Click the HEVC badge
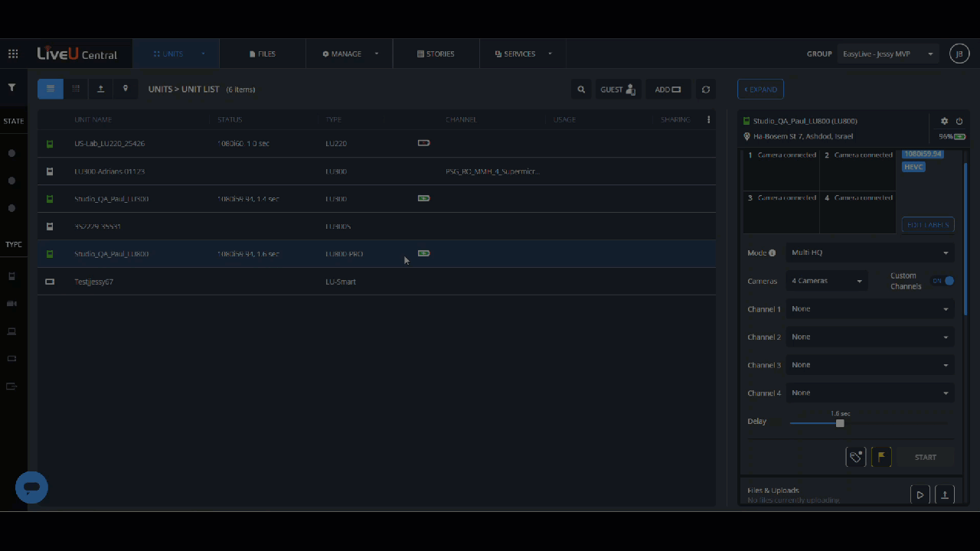Viewport: 980px width, 551px height. pyautogui.click(x=914, y=167)
